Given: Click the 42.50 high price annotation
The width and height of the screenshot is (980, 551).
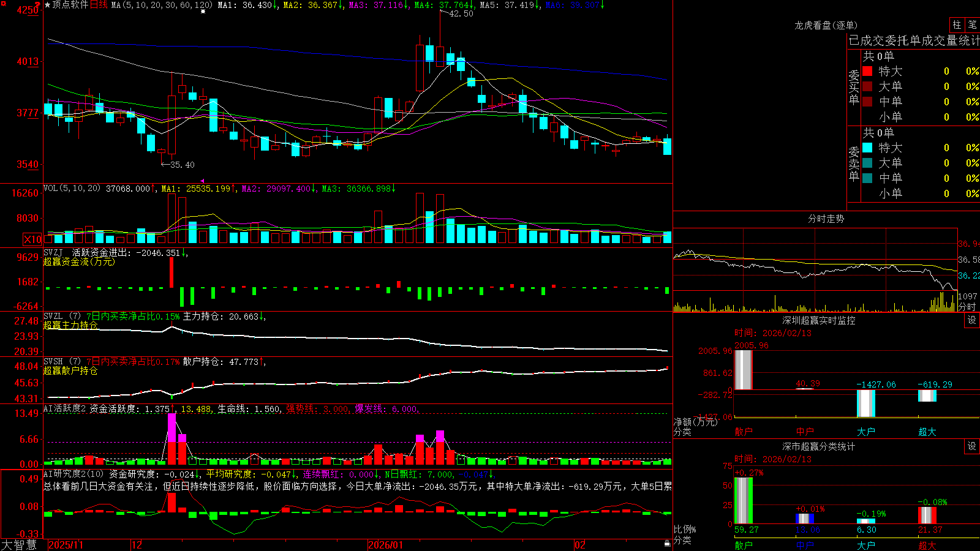Looking at the screenshot, I should point(461,13).
